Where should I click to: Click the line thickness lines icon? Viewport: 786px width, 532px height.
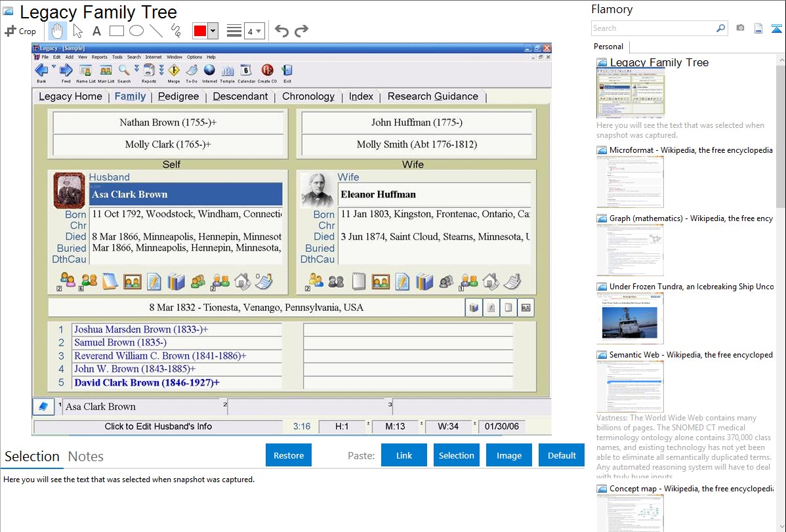pyautogui.click(x=234, y=31)
